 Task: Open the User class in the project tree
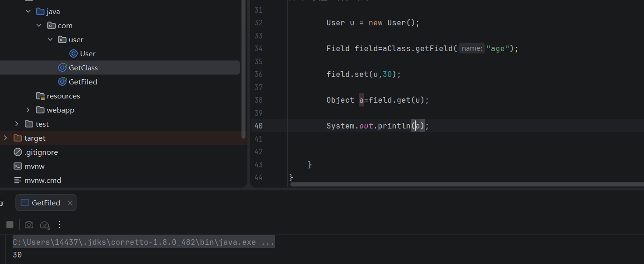tap(88, 53)
